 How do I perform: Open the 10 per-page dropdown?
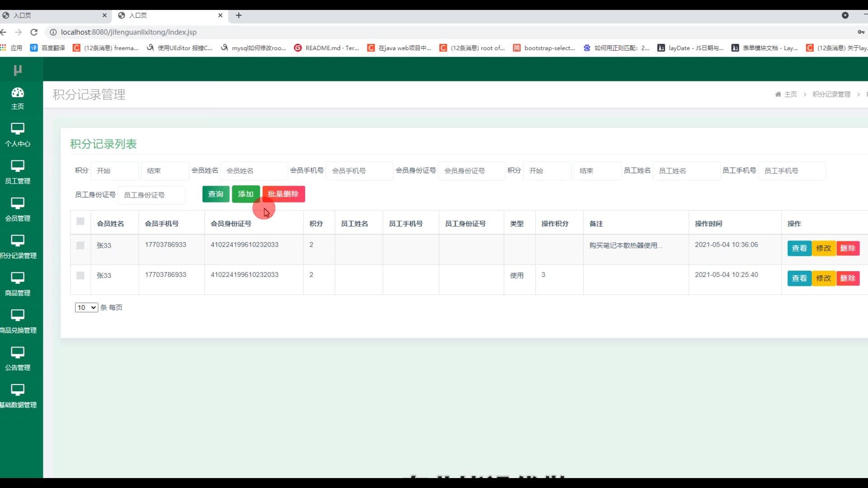coord(86,308)
